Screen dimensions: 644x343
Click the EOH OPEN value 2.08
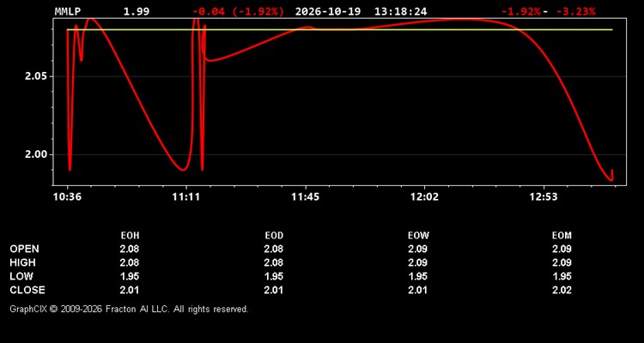pos(130,249)
